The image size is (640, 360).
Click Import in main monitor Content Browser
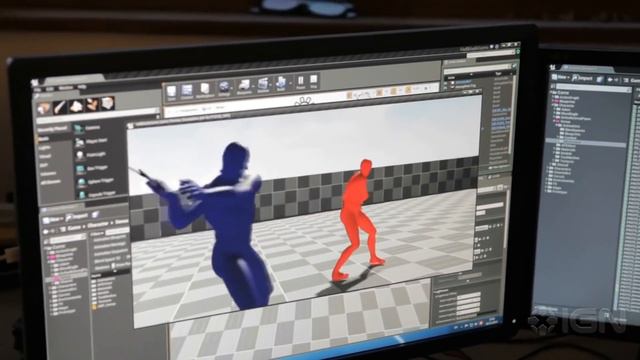[x=77, y=217]
